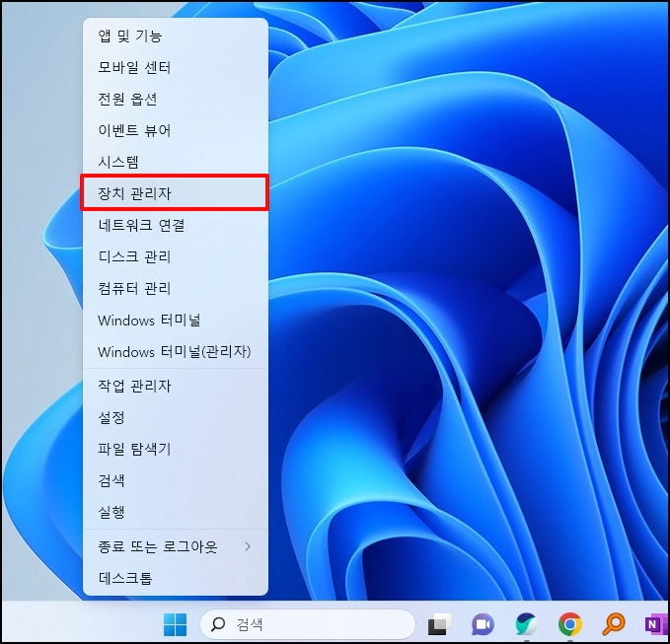Start Windows 터미널
Screen dimensions: 670x644
[176, 320]
